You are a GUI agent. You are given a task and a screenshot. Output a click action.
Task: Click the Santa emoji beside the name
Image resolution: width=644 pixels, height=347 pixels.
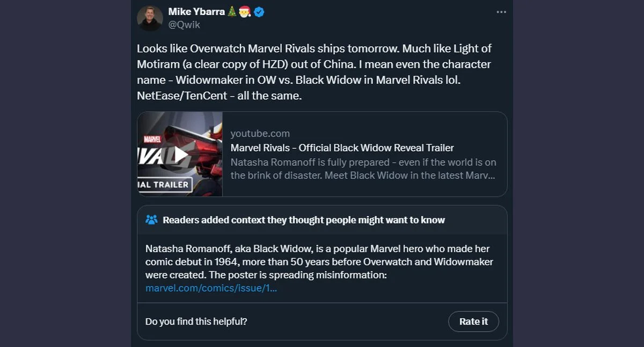(245, 12)
